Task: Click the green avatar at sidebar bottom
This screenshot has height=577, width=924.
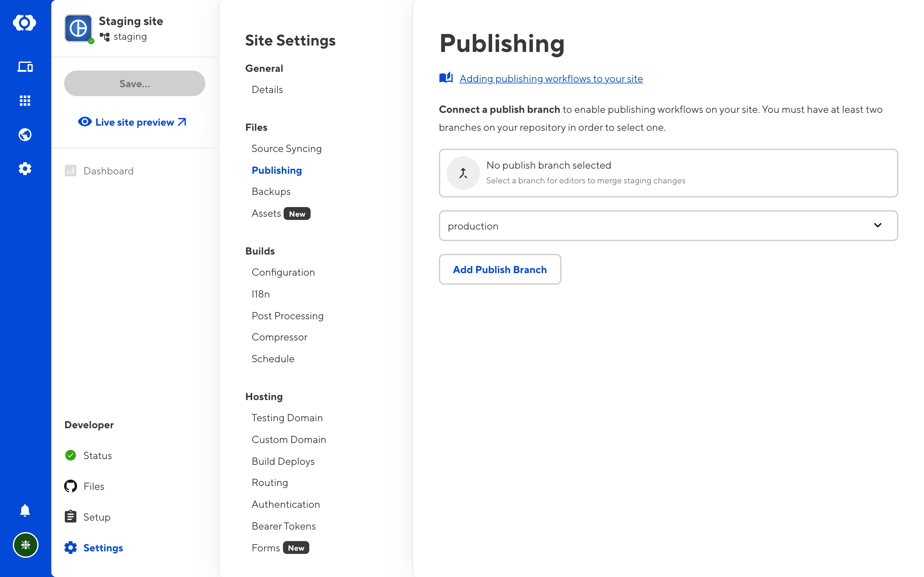Action: coord(25,545)
